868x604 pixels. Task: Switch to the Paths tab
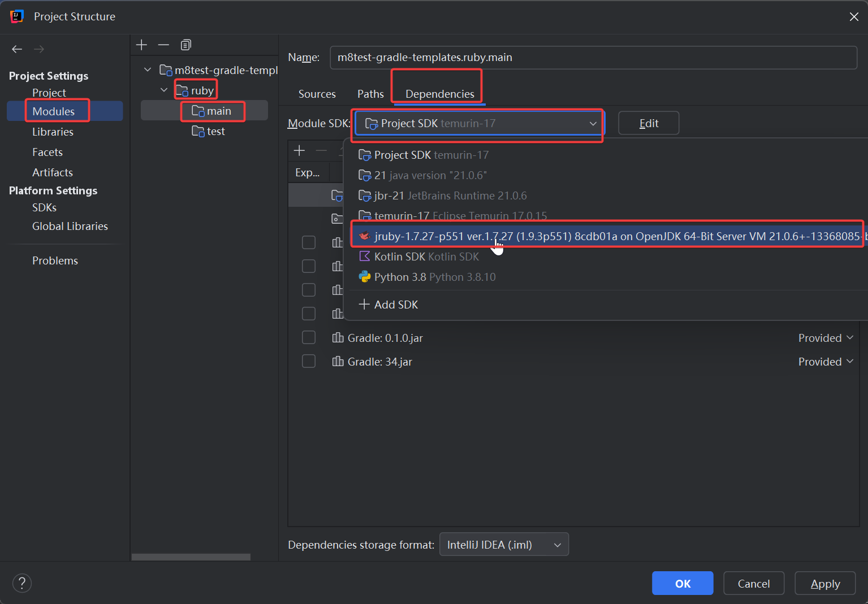[370, 94]
